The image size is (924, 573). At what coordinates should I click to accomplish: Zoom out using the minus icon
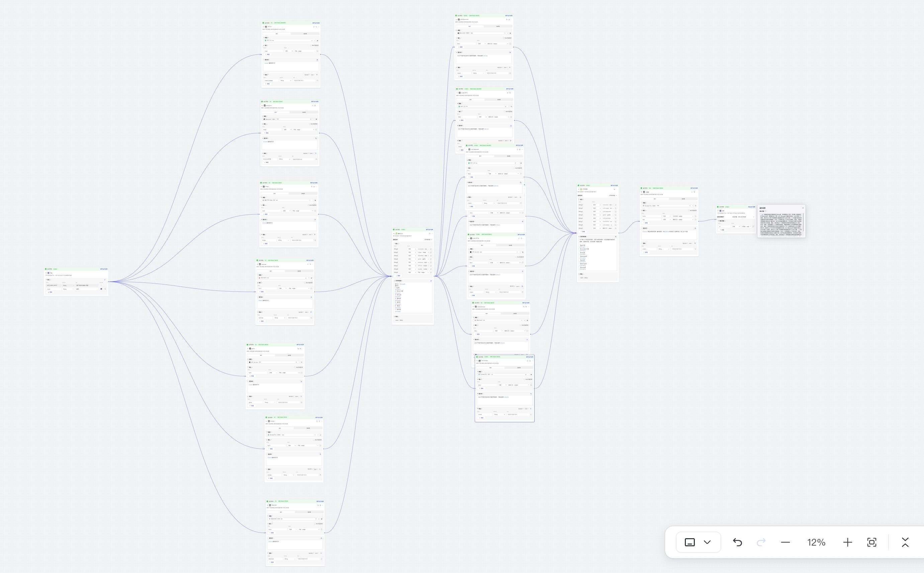point(785,542)
